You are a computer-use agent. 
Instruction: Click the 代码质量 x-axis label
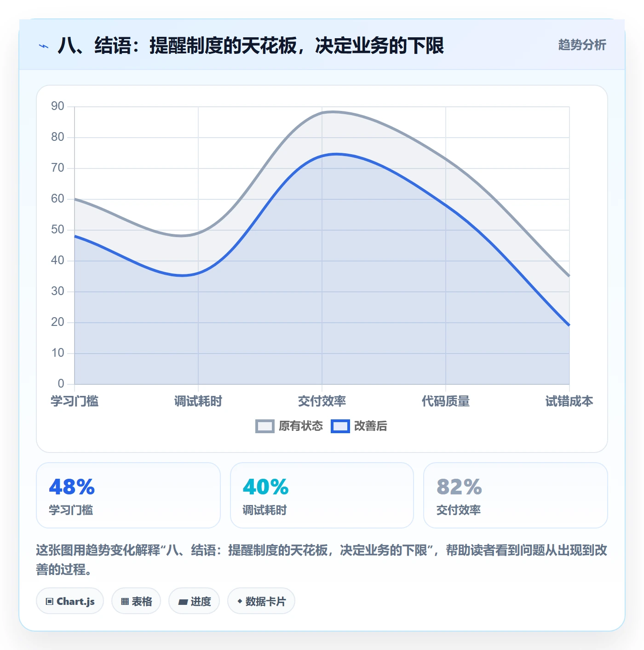(x=446, y=401)
